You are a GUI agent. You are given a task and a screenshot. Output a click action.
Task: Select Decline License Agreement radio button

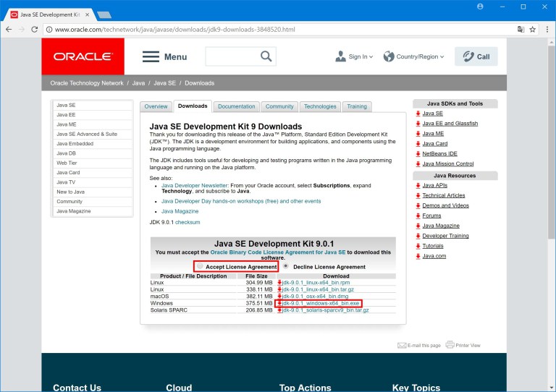[286, 266]
